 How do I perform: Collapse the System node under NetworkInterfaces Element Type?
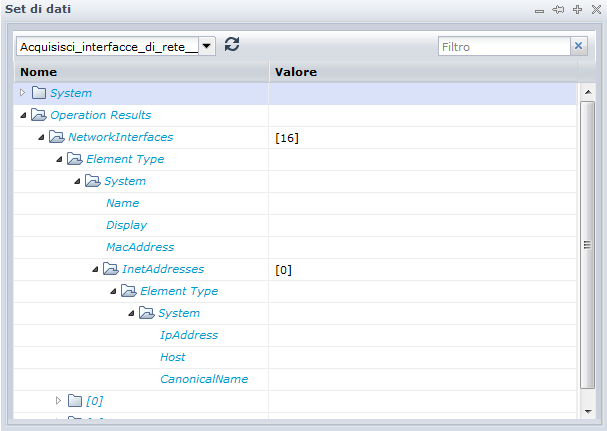coord(77,181)
